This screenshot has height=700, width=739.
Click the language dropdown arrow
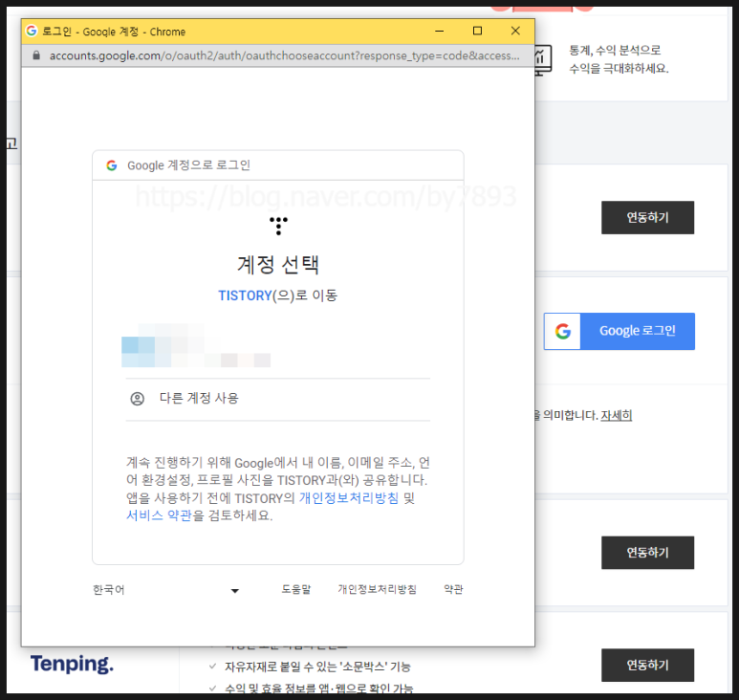(x=235, y=591)
